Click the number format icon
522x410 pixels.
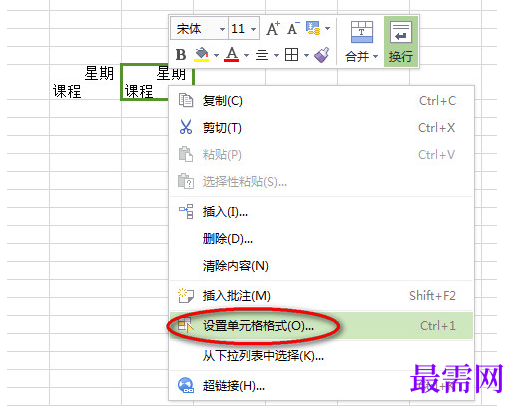(x=313, y=28)
